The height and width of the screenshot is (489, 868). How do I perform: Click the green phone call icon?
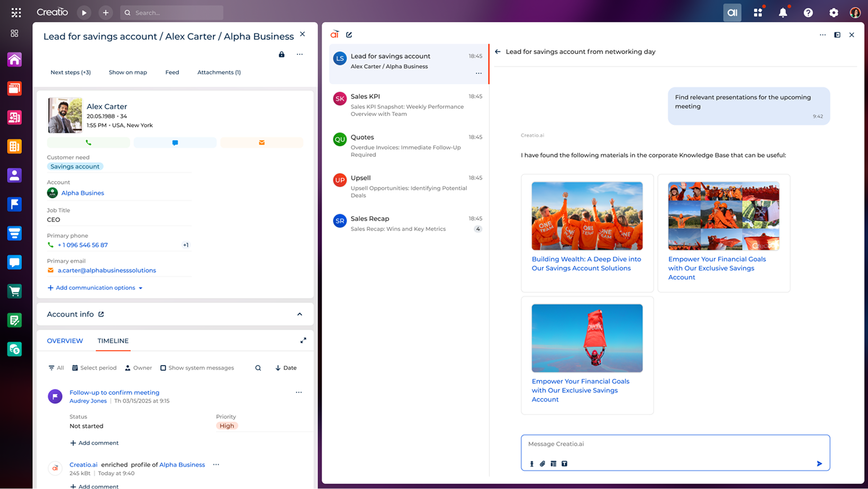pyautogui.click(x=88, y=143)
